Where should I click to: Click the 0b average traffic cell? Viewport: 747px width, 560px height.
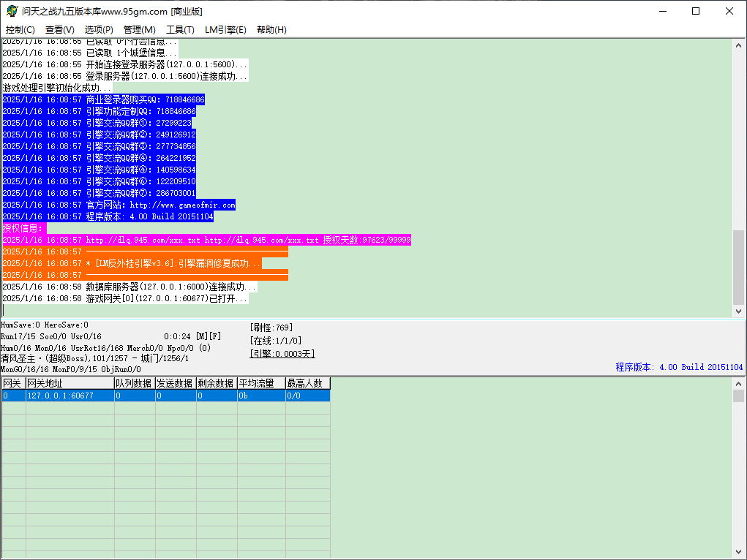[261, 396]
